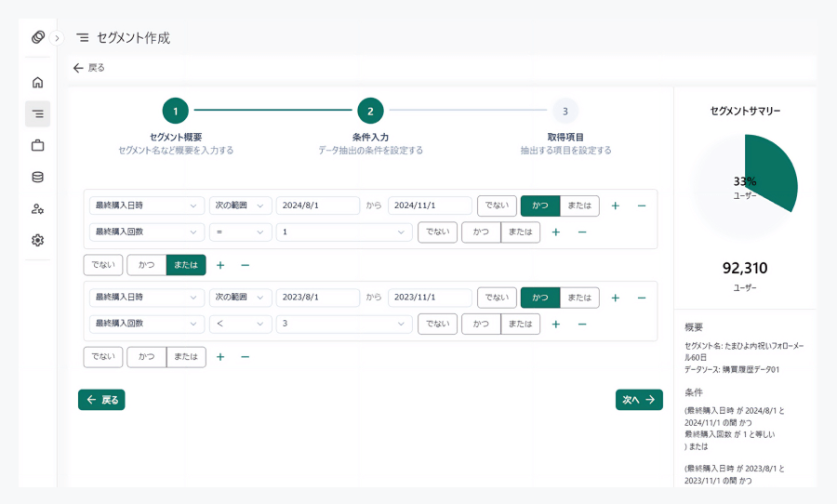Click the green 次へ button
Image resolution: width=837 pixels, height=504 pixels.
[x=639, y=400]
